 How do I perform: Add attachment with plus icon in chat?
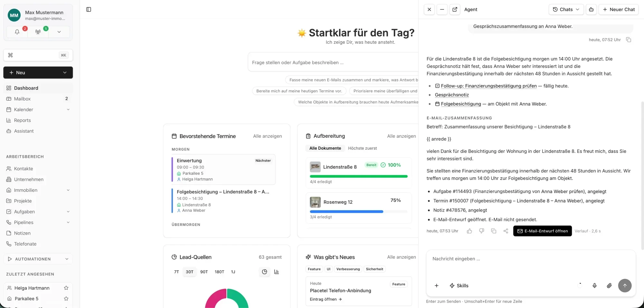click(437, 285)
